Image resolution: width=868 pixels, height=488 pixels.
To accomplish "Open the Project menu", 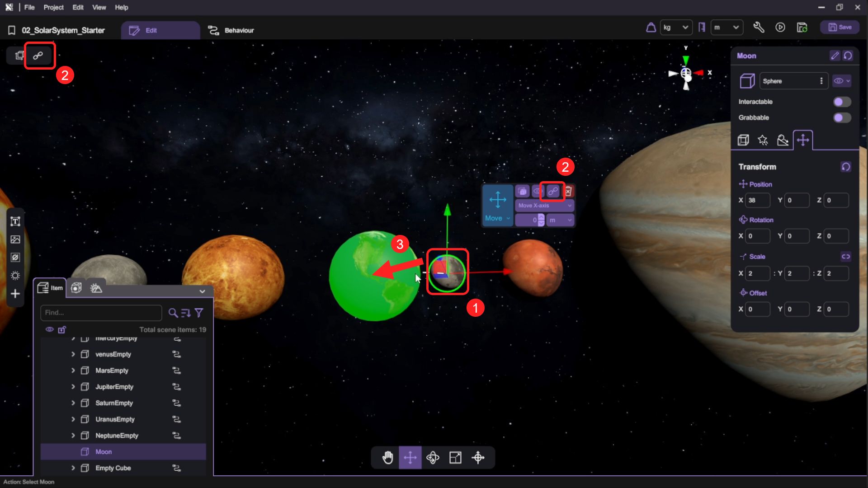I will click(x=53, y=7).
